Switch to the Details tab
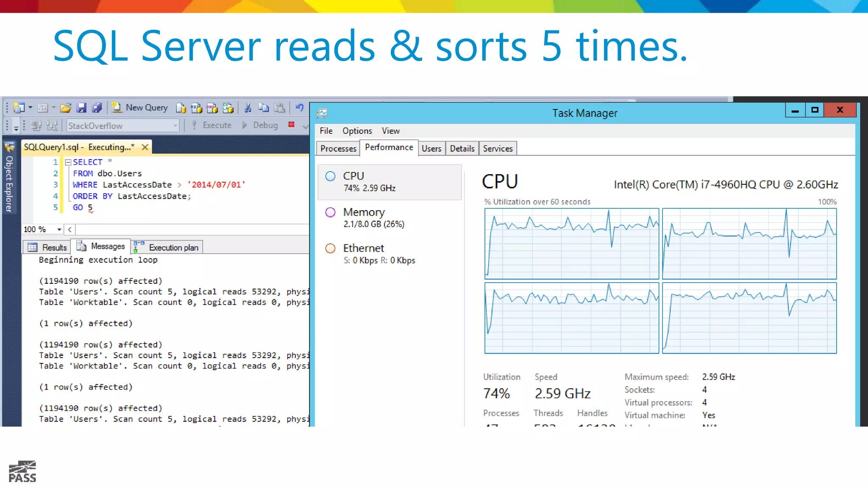This screenshot has width=868, height=488. coord(462,148)
